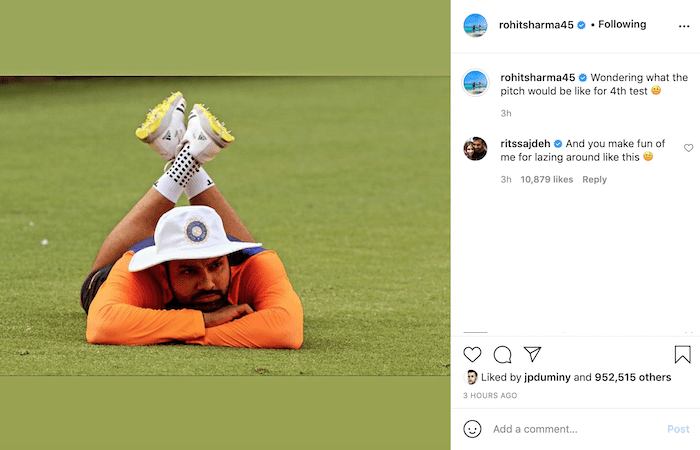The image size is (700, 450).
Task: Click the Add a comment field
Action: point(574,429)
